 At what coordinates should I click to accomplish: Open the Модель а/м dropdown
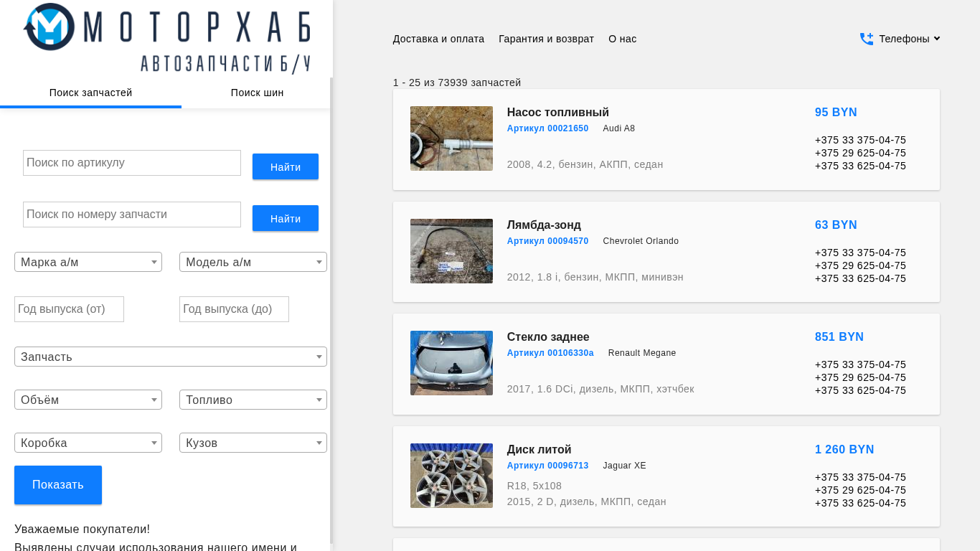tap(253, 262)
